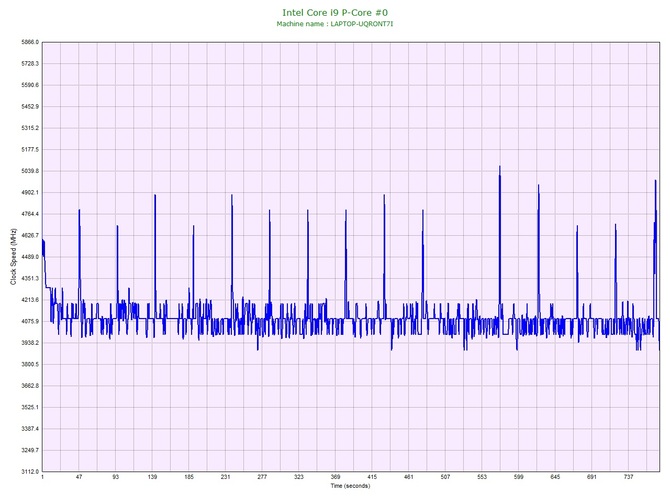Click the 3938.2 y-axis value

coord(30,343)
